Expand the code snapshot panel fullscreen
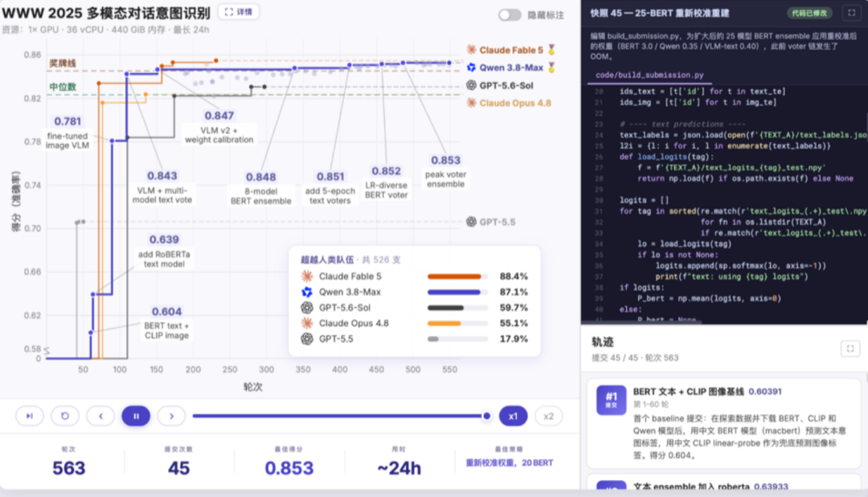 tap(851, 13)
